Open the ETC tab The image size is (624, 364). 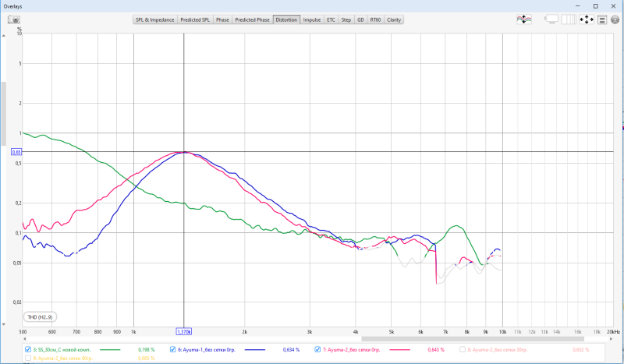click(x=331, y=19)
